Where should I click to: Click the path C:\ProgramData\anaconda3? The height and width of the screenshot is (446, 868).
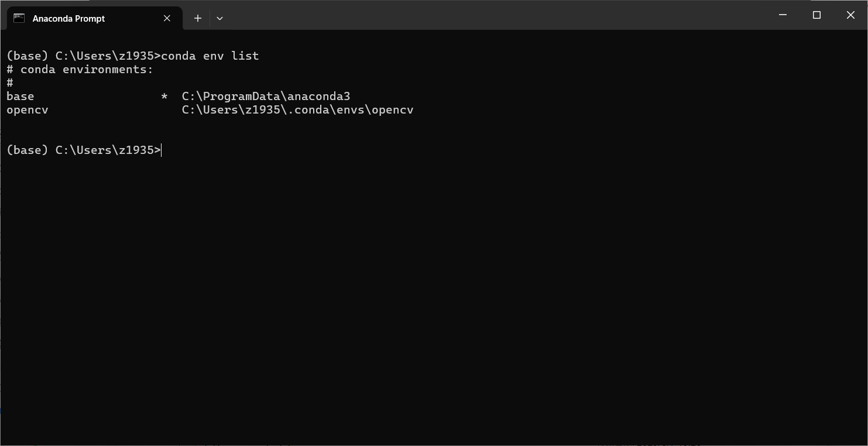pyautogui.click(x=266, y=96)
